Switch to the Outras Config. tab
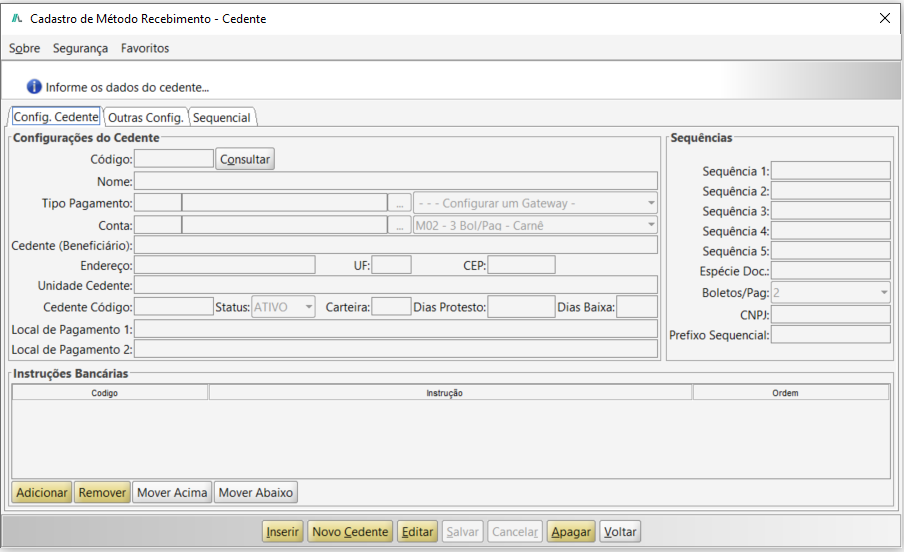Image resolution: width=904 pixels, height=552 pixels. (146, 117)
